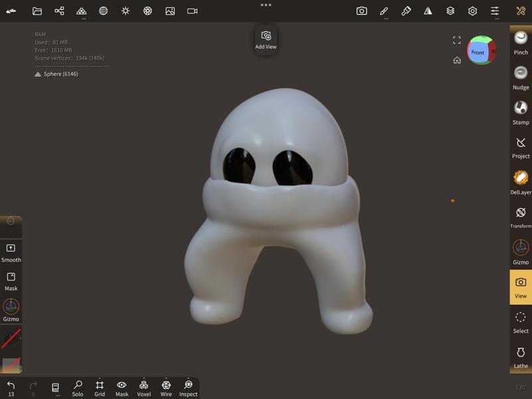The image size is (532, 399).
Task: Activate the Project tool
Action: coord(521,146)
